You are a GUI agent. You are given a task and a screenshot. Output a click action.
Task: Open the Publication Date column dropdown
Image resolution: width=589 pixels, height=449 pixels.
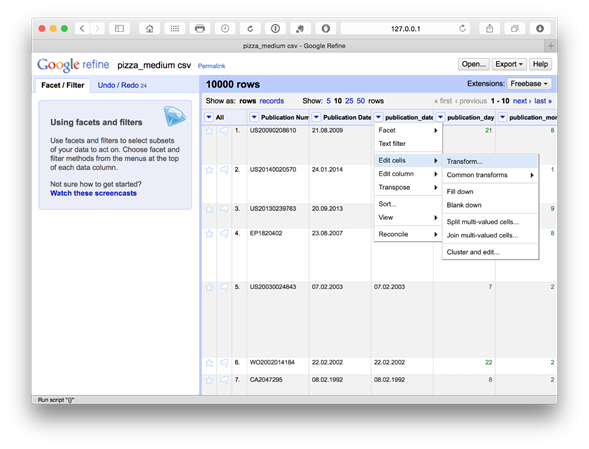tap(316, 117)
